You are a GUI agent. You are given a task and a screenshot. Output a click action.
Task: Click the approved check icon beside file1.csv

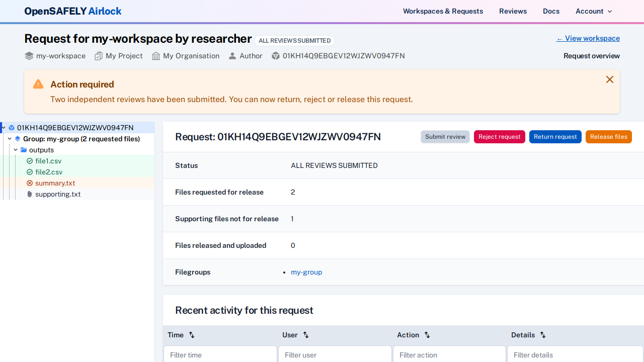pos(30,161)
